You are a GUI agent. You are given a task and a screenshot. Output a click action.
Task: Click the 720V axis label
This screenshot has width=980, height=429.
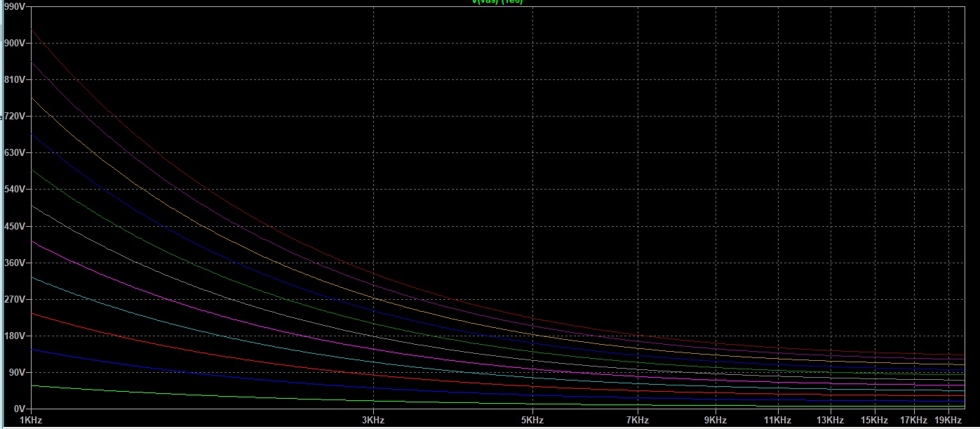coord(13,117)
